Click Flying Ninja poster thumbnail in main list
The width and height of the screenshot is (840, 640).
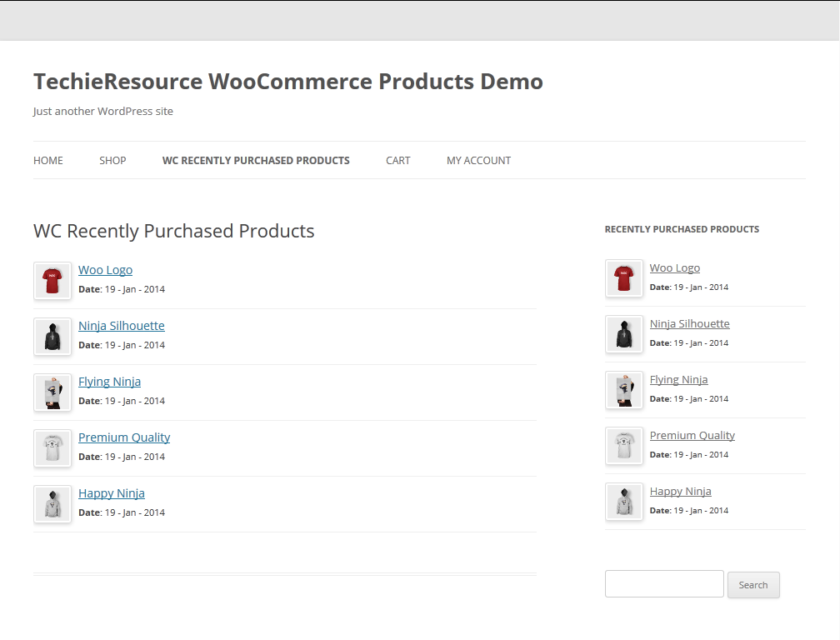(x=52, y=392)
